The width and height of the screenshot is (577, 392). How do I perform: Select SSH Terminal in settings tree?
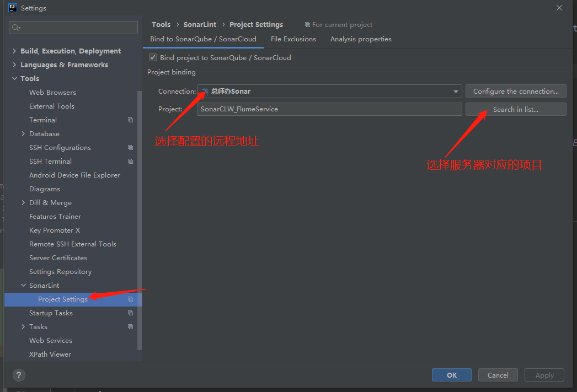[x=50, y=161]
